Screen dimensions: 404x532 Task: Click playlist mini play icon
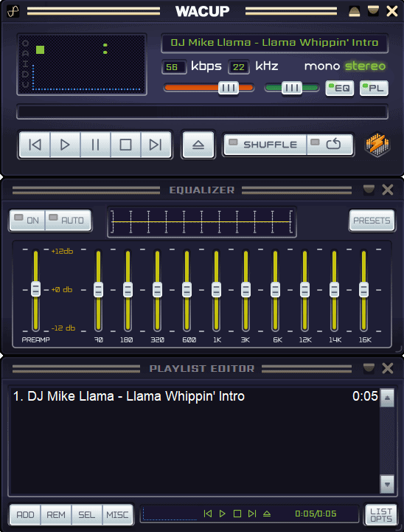223,514
